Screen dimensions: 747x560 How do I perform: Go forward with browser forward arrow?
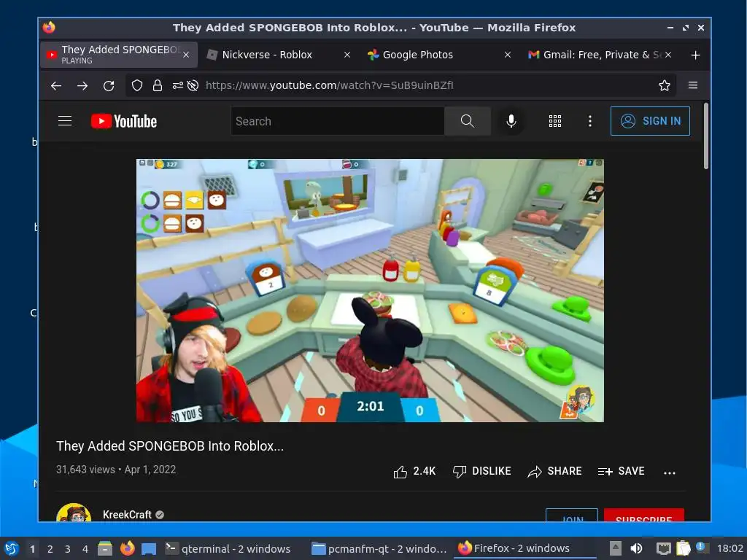tap(82, 86)
